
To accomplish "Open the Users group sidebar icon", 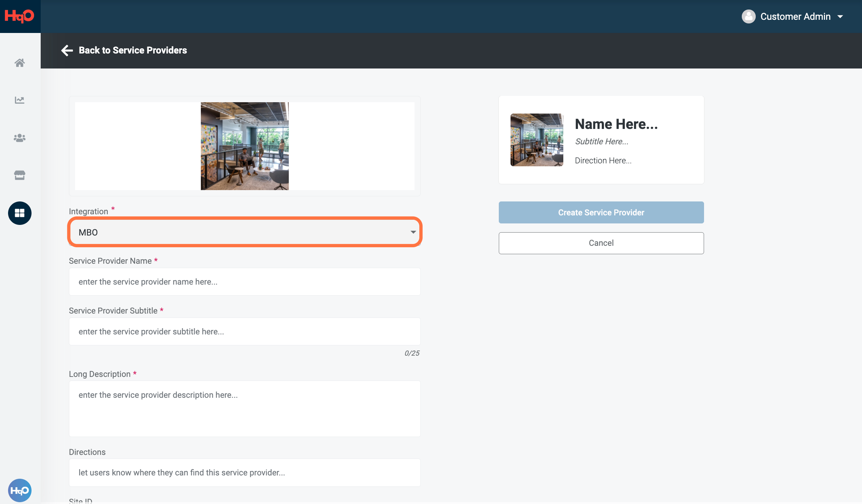I will [20, 138].
